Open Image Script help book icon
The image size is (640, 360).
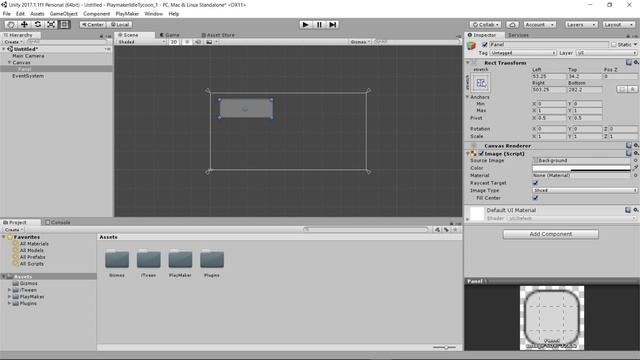pos(629,153)
